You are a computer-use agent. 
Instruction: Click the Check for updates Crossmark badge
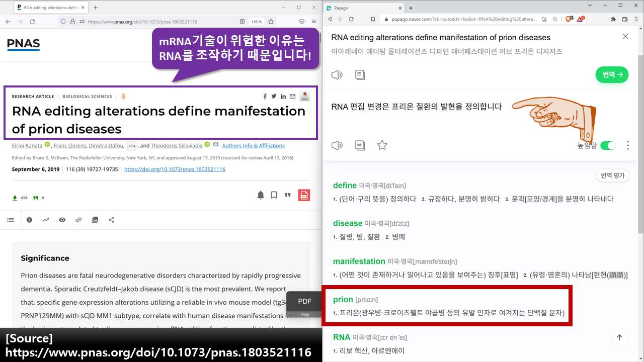(305, 96)
